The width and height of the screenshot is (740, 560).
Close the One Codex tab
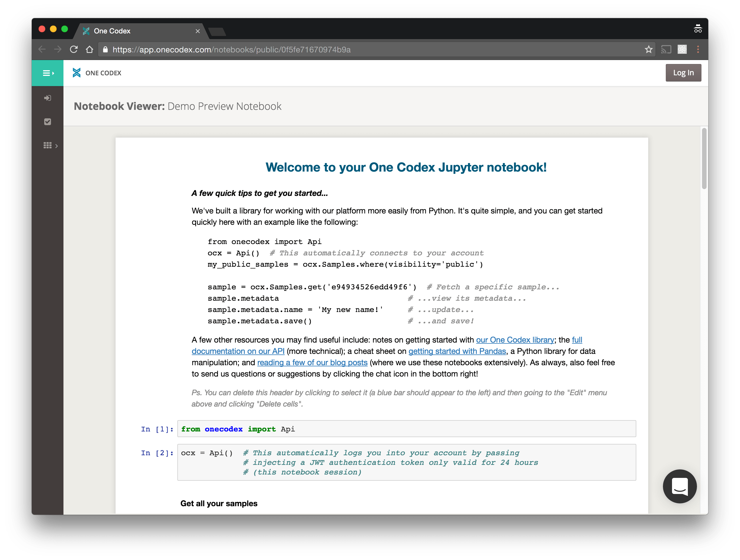198,31
